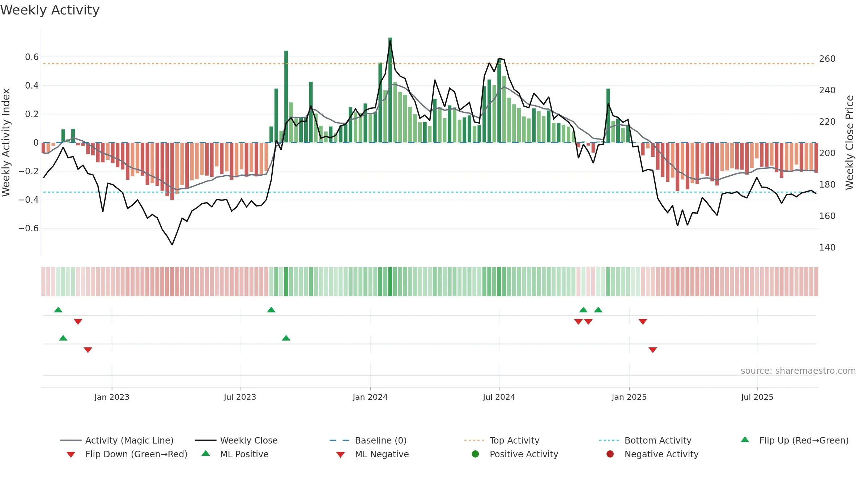This screenshot has height=488, width=868.
Task: Click the orange dotted Top Activity line
Action: coord(429,64)
